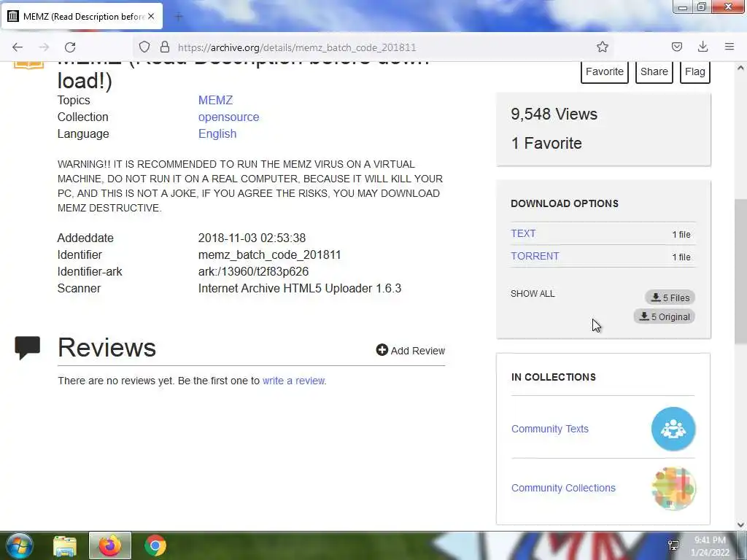Open File Explorer from the taskbar

coord(65,545)
